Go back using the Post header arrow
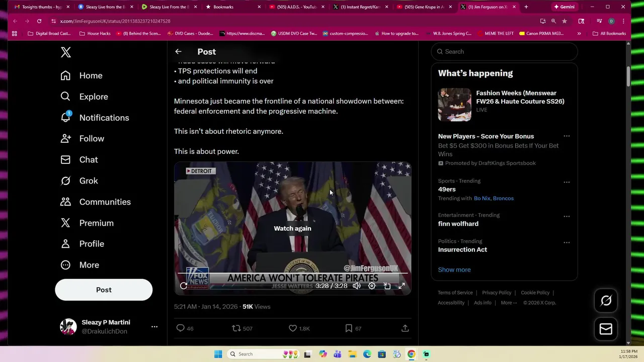The image size is (644, 362). [178, 52]
